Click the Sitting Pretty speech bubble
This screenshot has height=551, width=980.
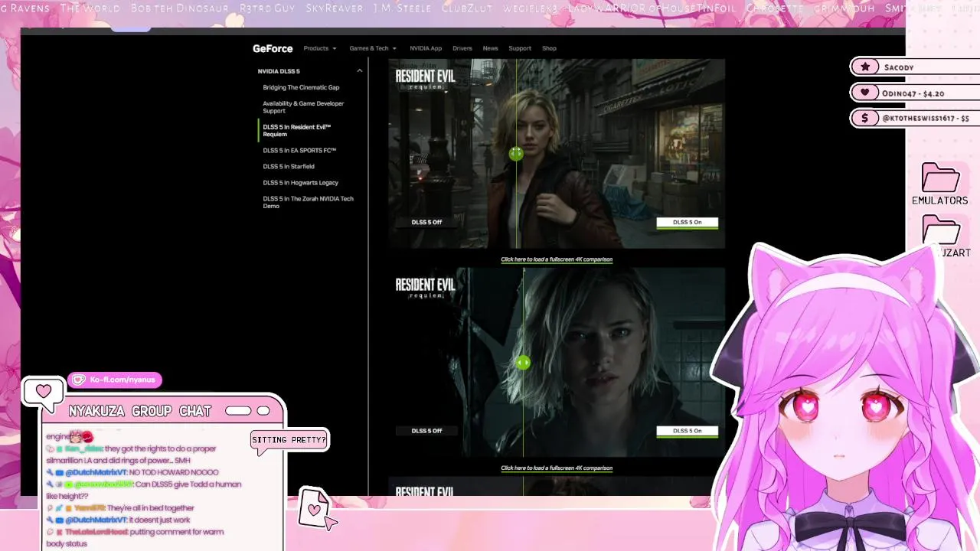point(289,440)
